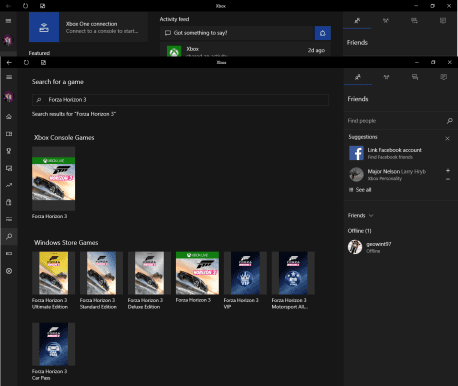This screenshot has height=386, width=458.
Task: Click the refresh icon in the front window title bar
Action: click(x=26, y=62)
